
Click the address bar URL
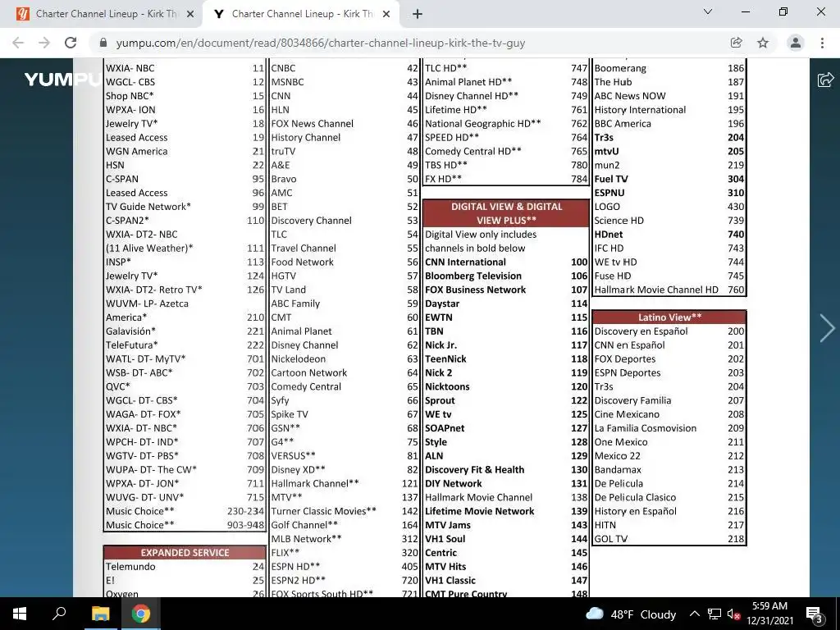pos(321,43)
